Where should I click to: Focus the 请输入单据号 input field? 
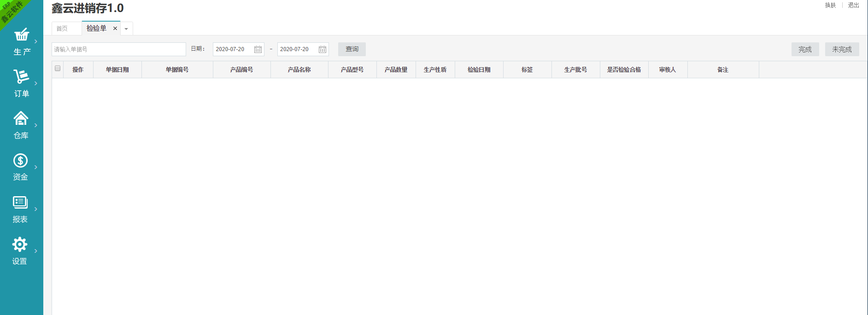tap(118, 49)
